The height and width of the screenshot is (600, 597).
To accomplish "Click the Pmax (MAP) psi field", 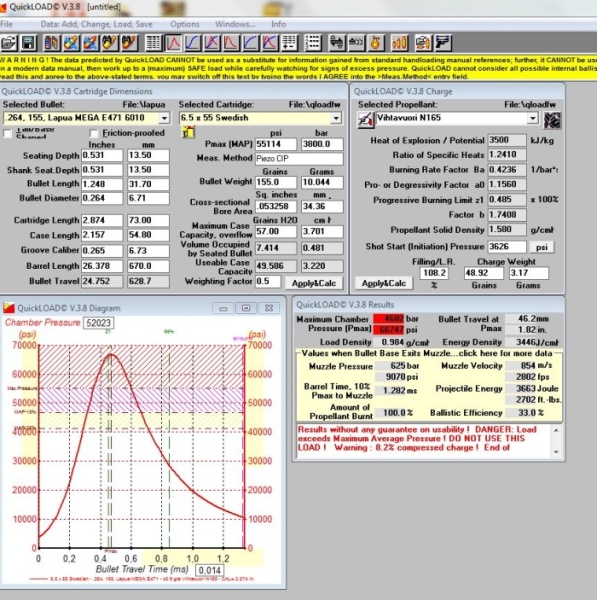I will 276,144.
